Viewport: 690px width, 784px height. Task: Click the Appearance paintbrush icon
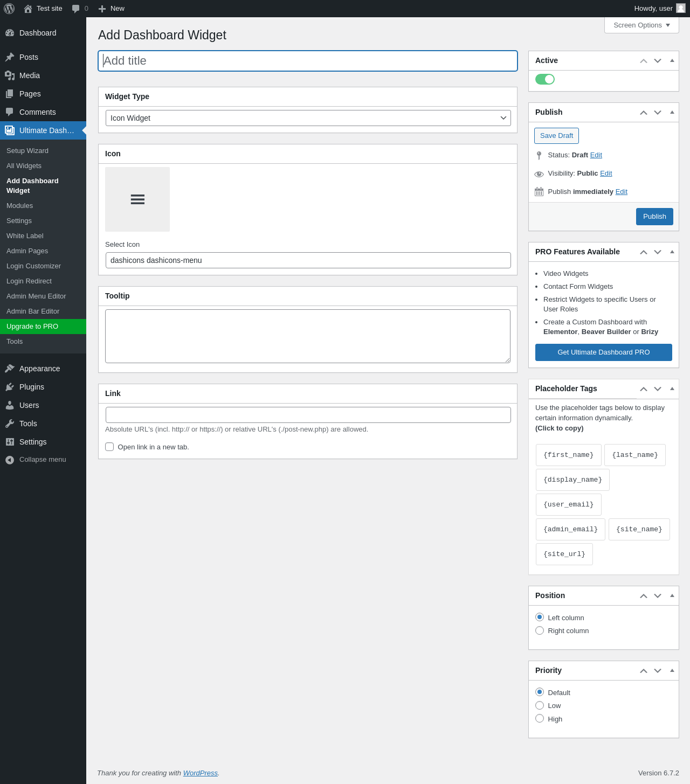pos(10,369)
